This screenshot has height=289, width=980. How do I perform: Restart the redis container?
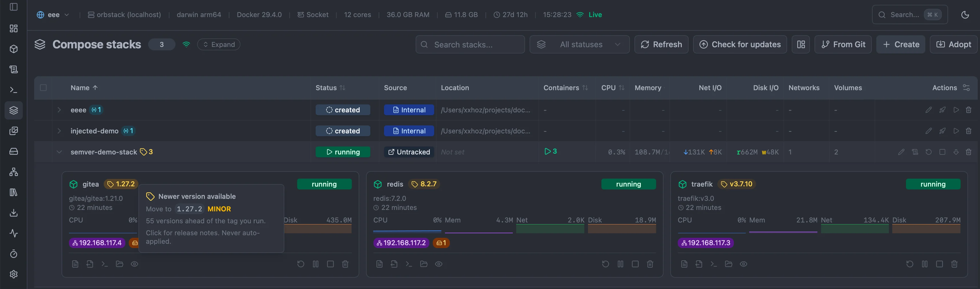click(x=605, y=264)
